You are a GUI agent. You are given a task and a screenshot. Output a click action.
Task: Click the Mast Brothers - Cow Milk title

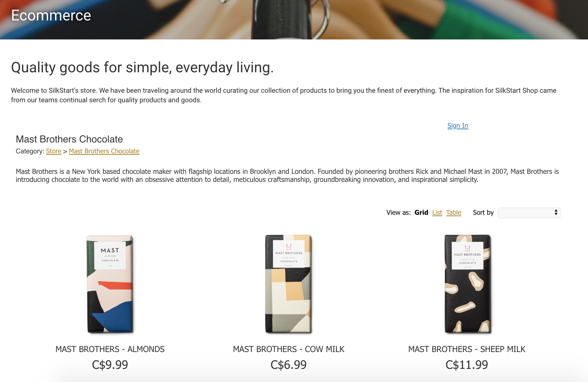tap(289, 349)
